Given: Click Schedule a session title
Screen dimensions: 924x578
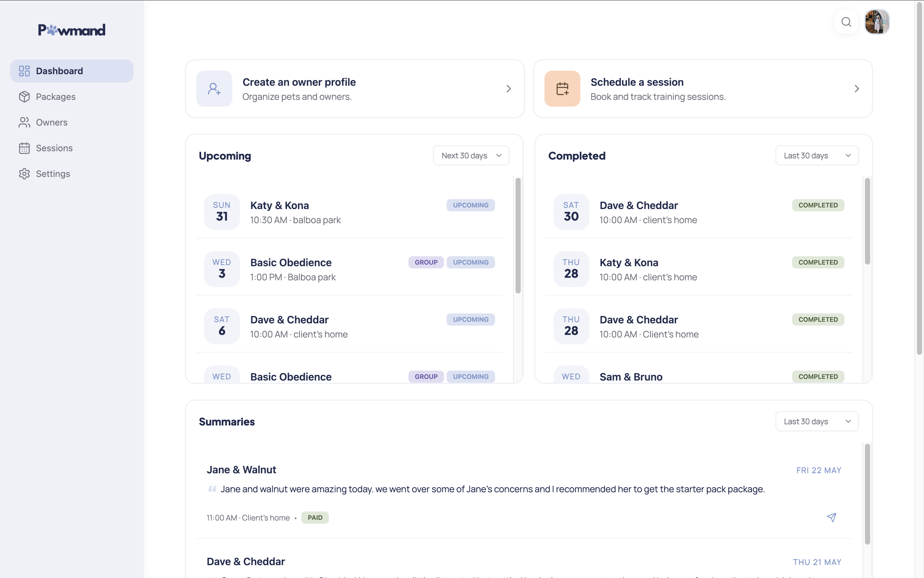Looking at the screenshot, I should (x=637, y=82).
